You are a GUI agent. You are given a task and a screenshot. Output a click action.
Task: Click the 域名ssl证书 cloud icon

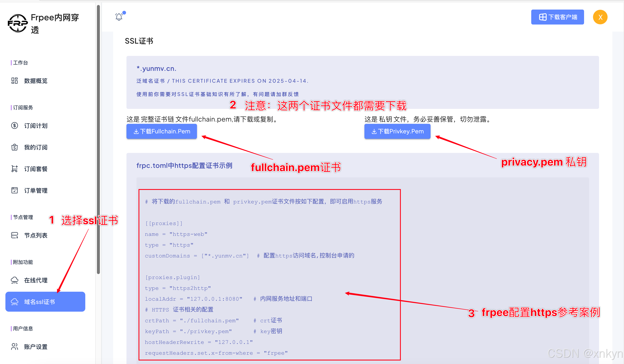[x=15, y=302]
